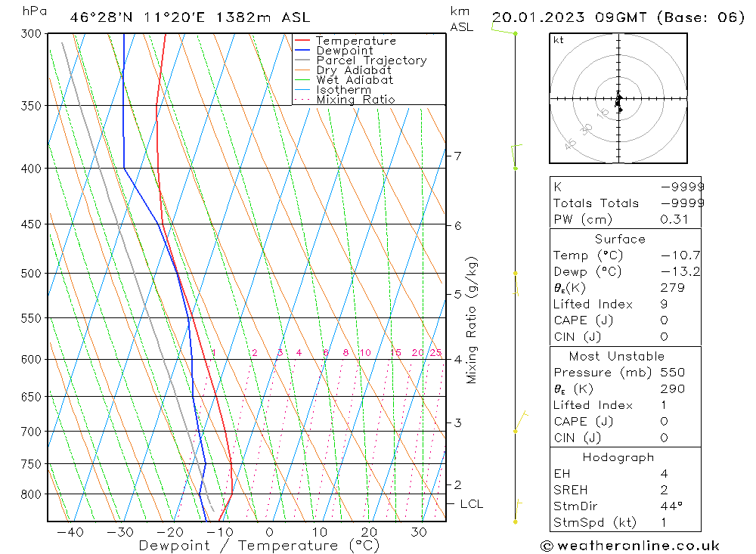
Task: Click the wind barb at 300 hPa
Action: coord(504,30)
